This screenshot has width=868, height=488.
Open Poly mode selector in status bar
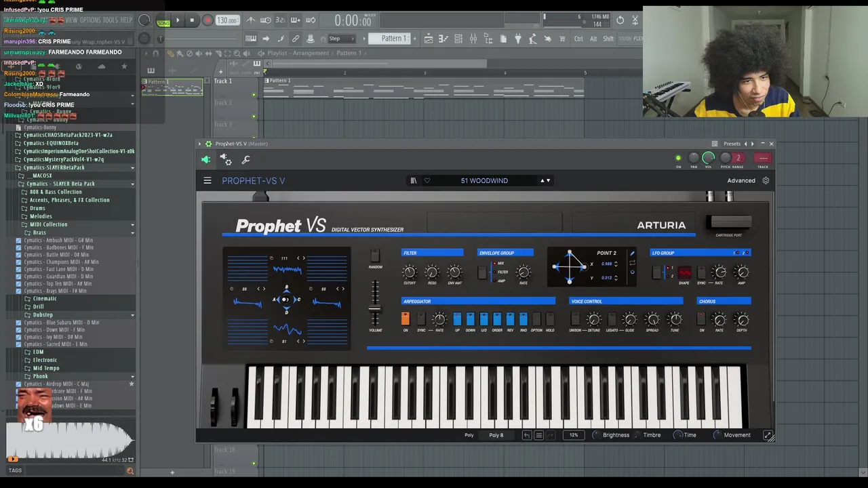pyautogui.click(x=469, y=435)
